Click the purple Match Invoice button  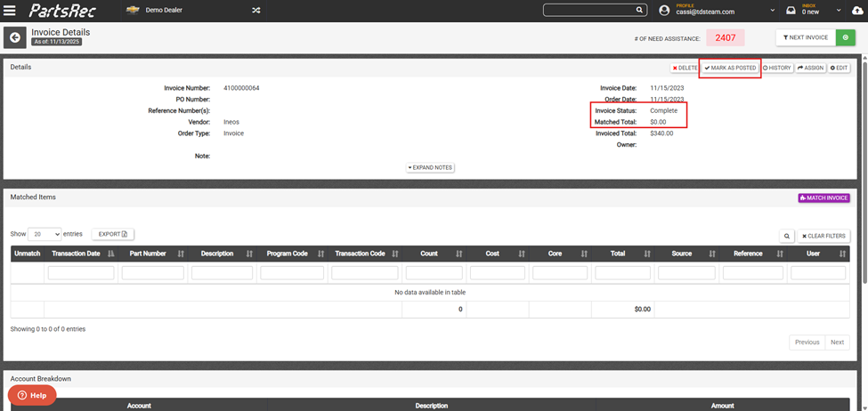coord(823,198)
